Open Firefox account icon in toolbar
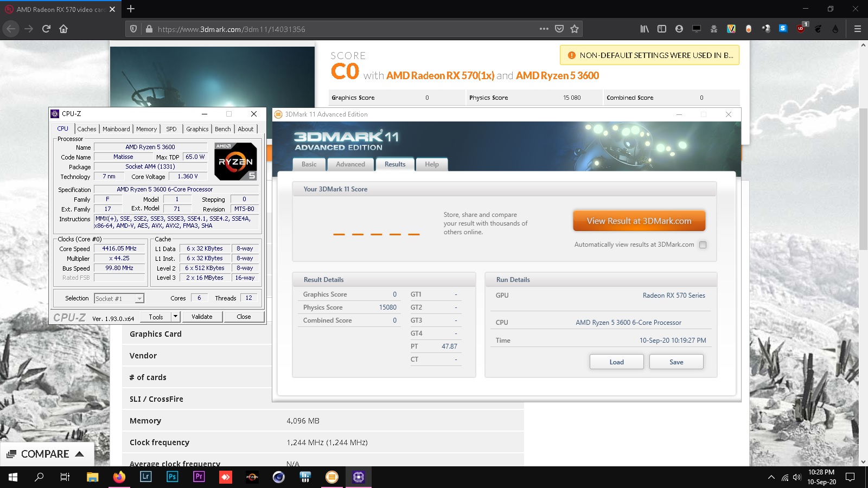The width and height of the screenshot is (868, 488). 679,29
